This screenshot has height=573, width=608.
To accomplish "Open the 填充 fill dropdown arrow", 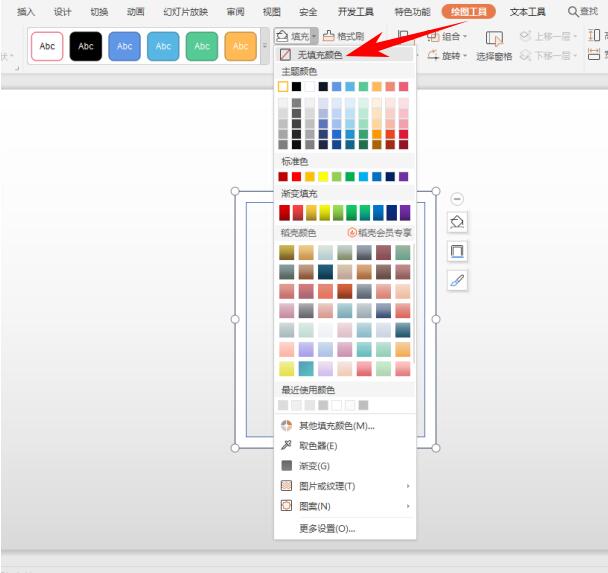I will 314,36.
